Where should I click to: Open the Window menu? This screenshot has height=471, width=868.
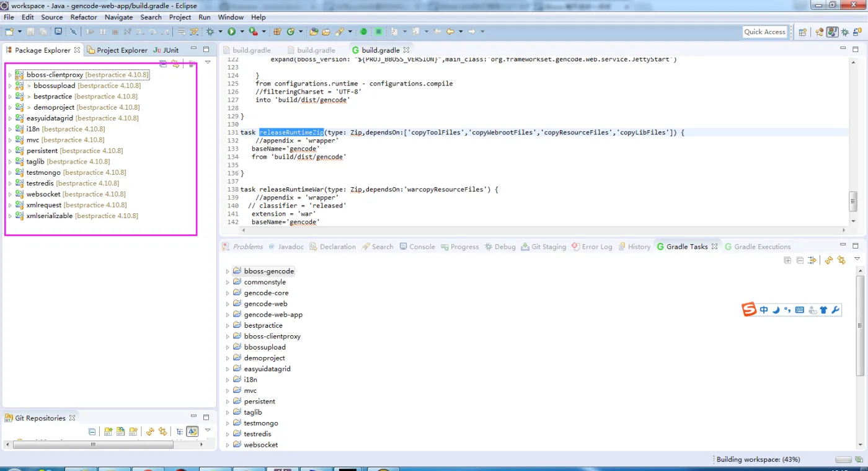[231, 17]
